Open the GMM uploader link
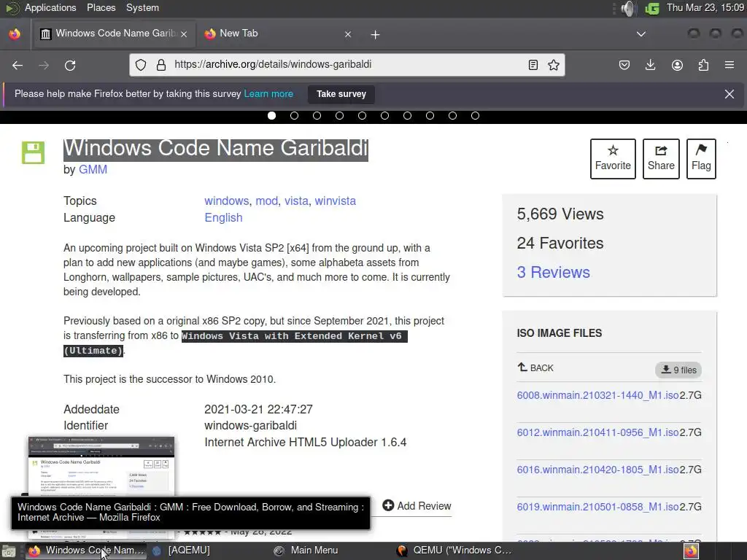The height and width of the screenshot is (560, 747). [x=93, y=169]
